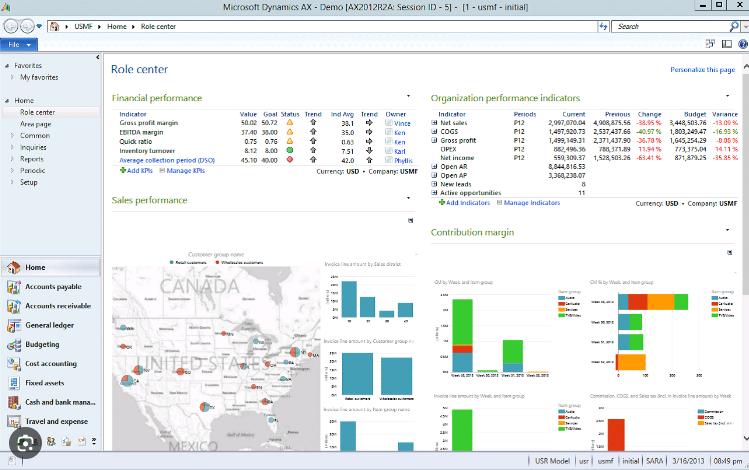Open the Financial performance web part dropdown
This screenshot has width=749, height=470.
[408, 96]
